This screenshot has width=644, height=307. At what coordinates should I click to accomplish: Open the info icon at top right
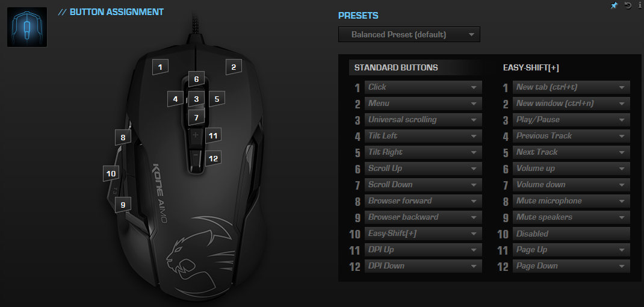click(640, 5)
